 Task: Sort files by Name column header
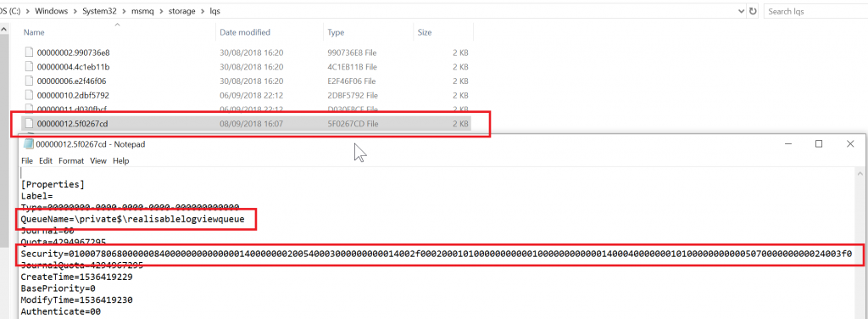(x=34, y=32)
